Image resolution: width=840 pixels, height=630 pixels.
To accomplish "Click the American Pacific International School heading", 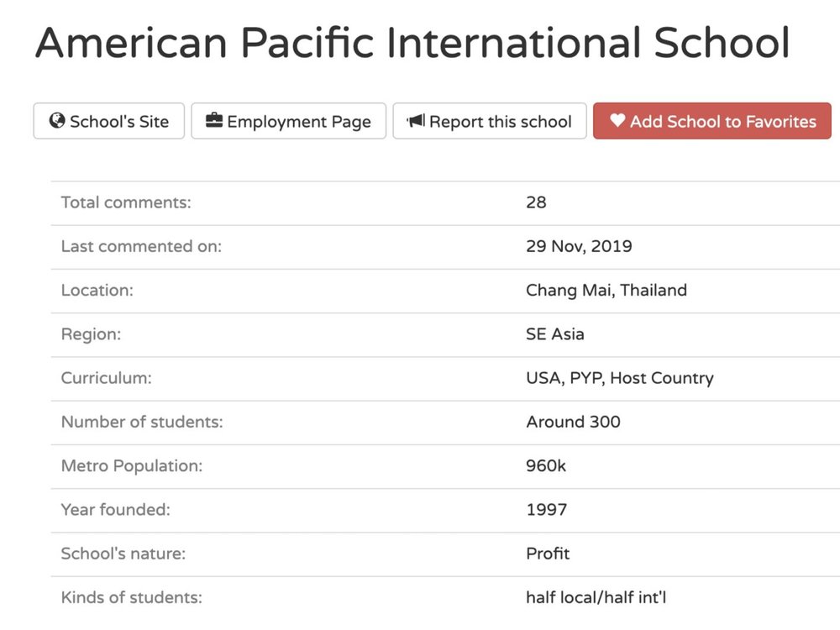I will [x=412, y=42].
